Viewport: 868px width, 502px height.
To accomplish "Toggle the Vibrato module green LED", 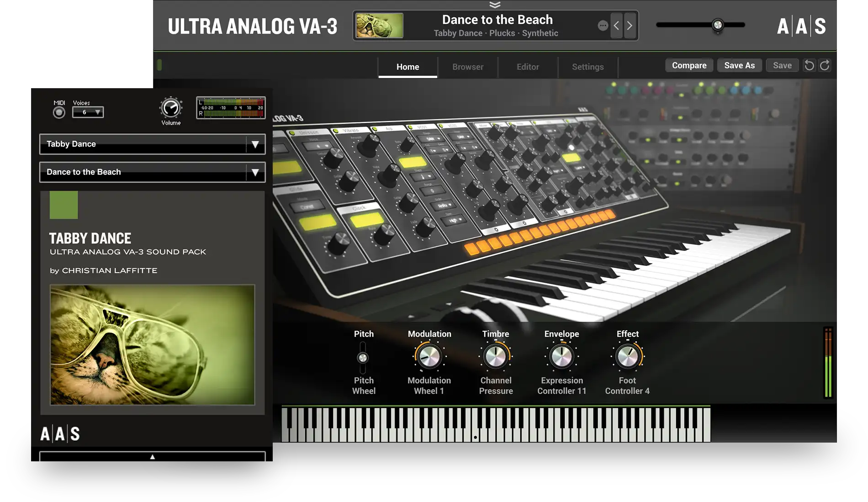I will coord(336,131).
